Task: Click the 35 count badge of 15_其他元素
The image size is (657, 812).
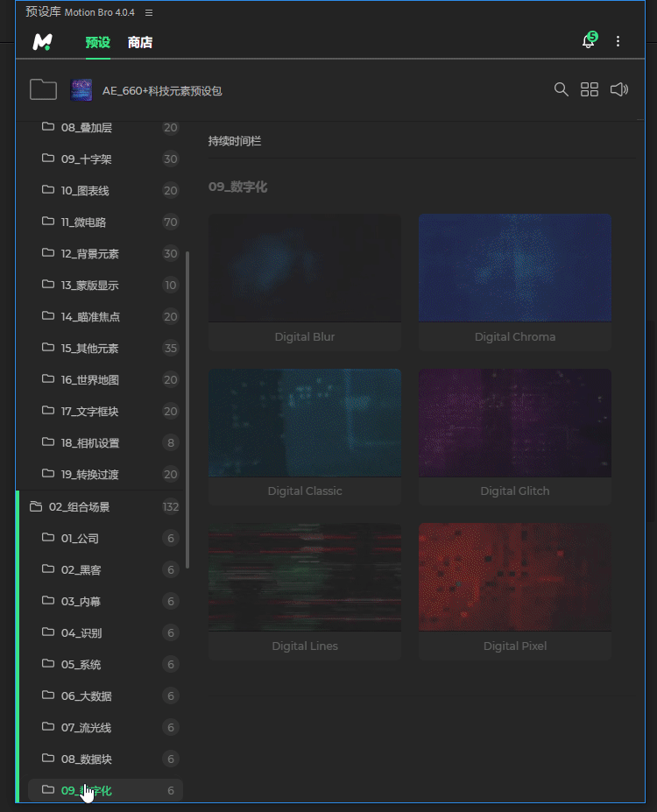Action: click(x=170, y=349)
